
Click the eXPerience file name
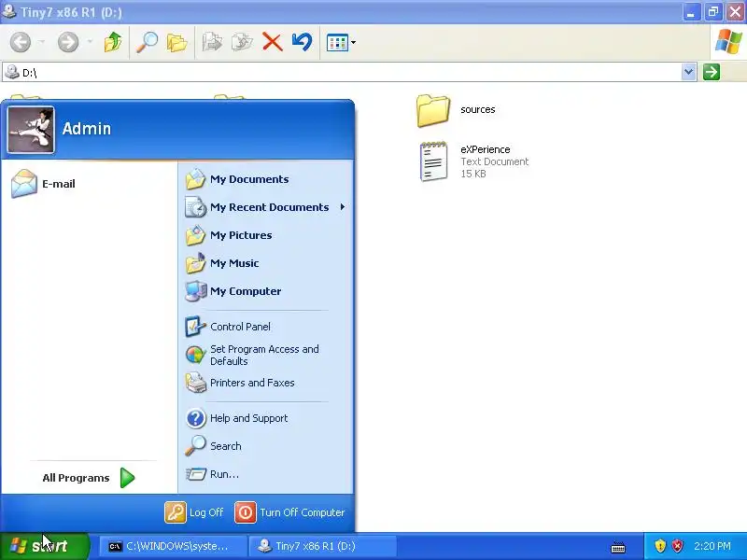pos(485,149)
